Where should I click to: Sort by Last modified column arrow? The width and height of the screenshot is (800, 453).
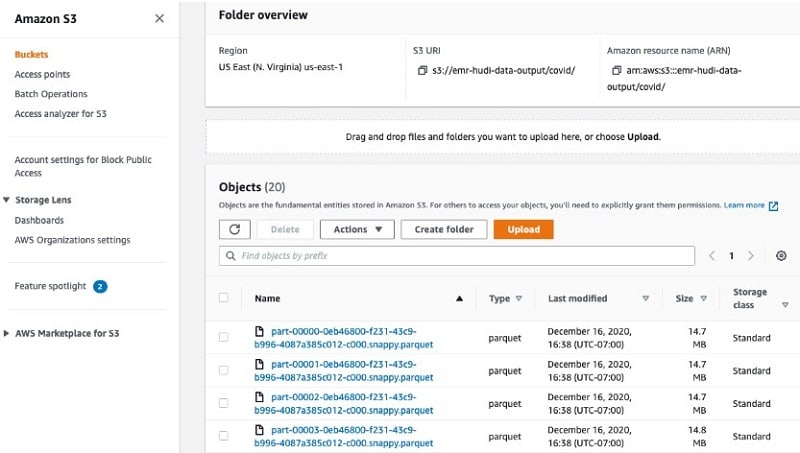pos(645,298)
